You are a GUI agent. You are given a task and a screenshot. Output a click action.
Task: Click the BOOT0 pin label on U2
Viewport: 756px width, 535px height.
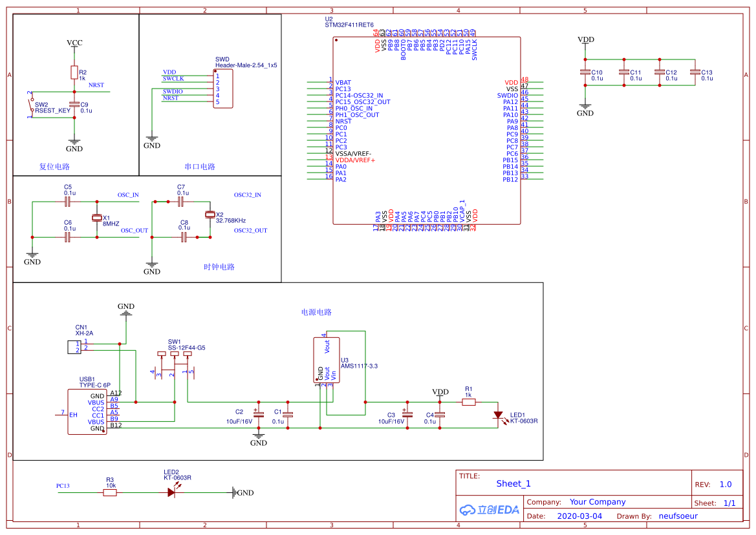[404, 50]
